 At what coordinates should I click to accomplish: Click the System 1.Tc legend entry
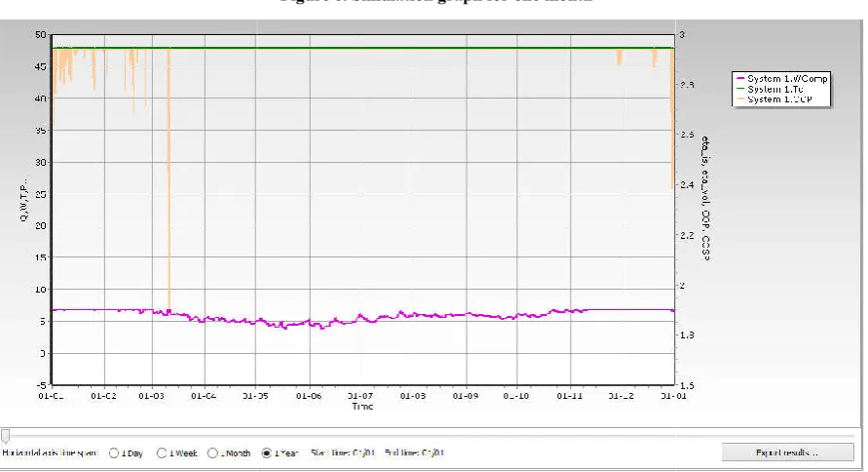(770, 89)
